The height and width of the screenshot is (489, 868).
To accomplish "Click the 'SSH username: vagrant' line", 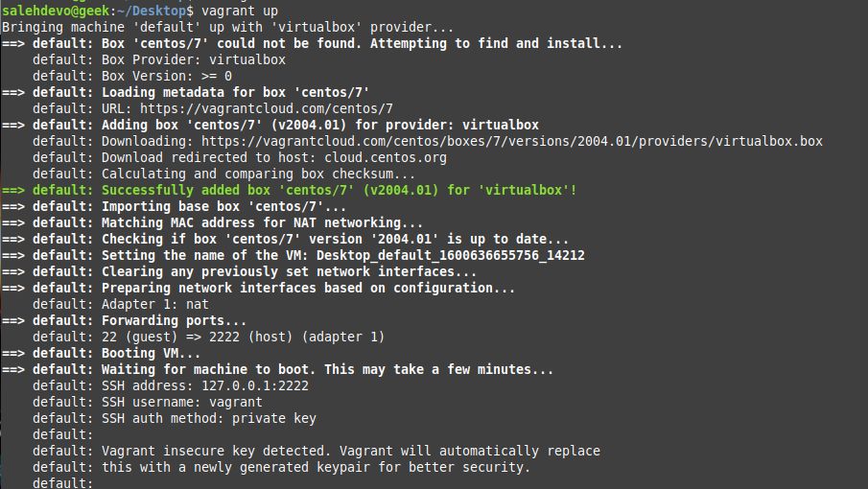I will pyautogui.click(x=181, y=402).
